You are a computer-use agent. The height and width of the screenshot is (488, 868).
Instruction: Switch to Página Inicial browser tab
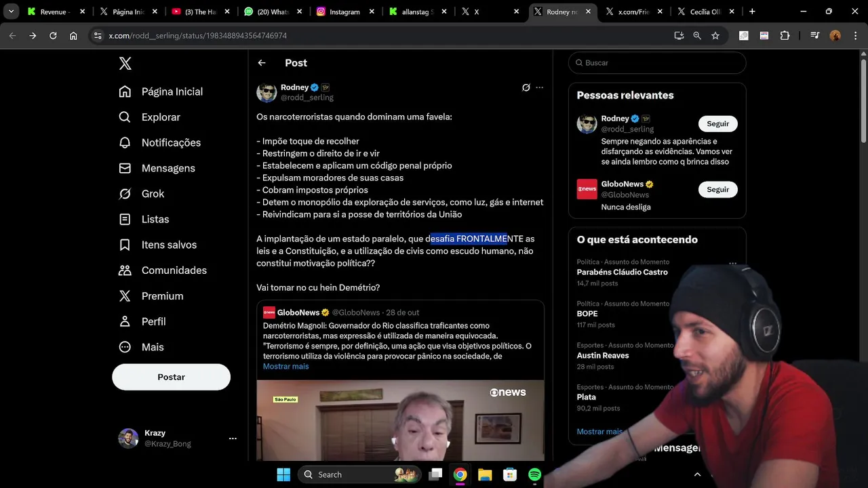click(x=127, y=12)
